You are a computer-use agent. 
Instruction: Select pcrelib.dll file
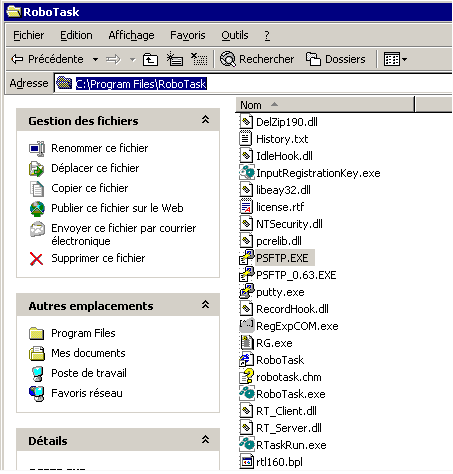(279, 241)
